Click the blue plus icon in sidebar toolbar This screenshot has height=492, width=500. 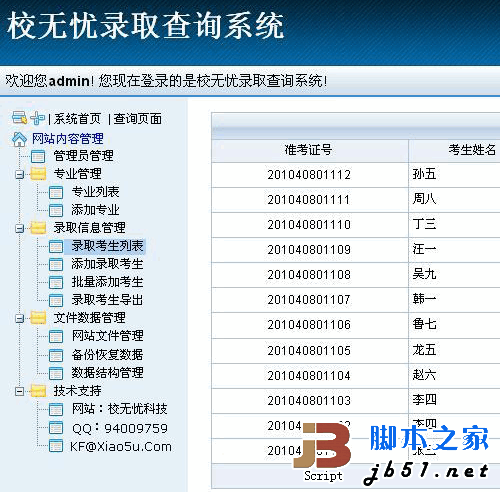coord(37,118)
